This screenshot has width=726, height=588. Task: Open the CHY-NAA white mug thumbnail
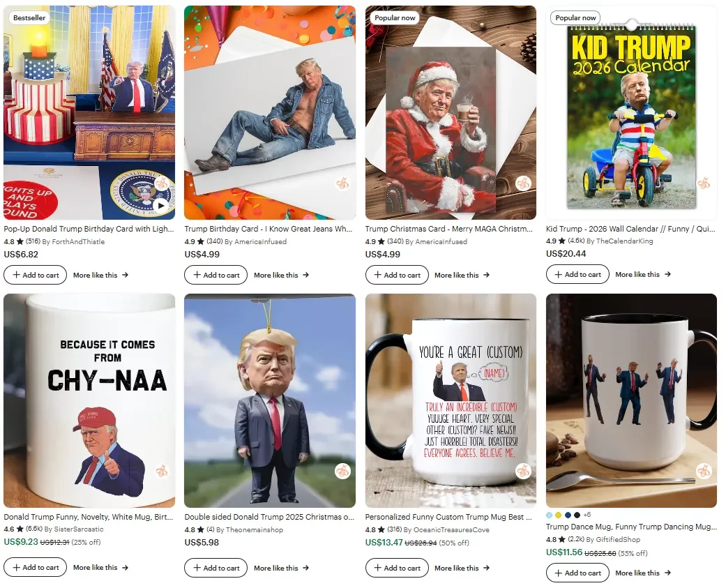pyautogui.click(x=89, y=400)
